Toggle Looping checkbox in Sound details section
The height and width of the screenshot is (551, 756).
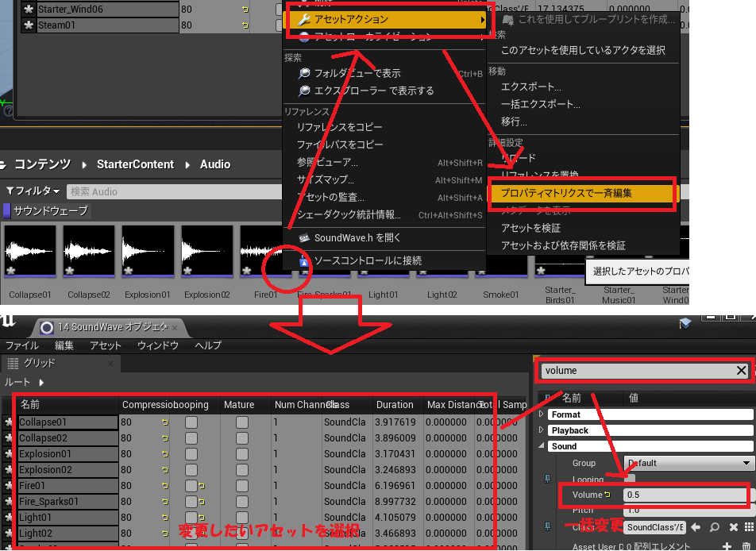[630, 479]
